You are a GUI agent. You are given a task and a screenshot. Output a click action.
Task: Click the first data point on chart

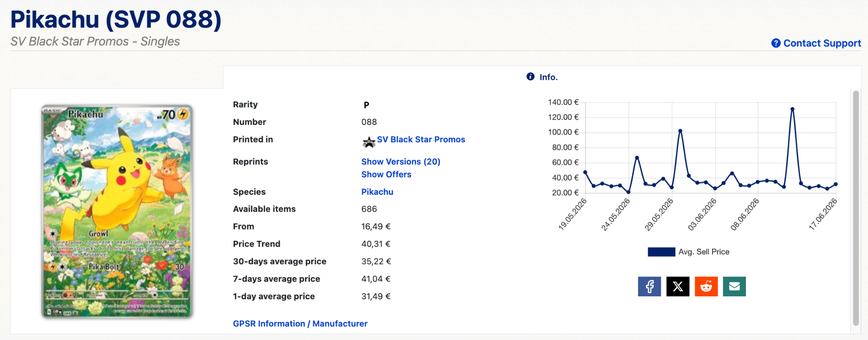point(585,172)
